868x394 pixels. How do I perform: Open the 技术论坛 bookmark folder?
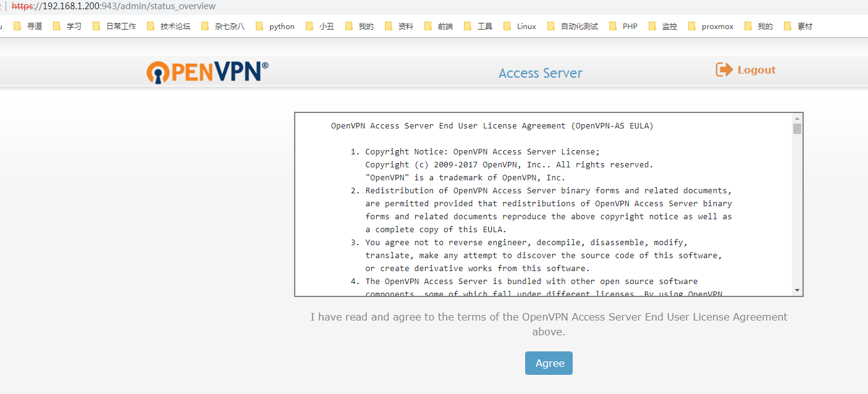(169, 27)
